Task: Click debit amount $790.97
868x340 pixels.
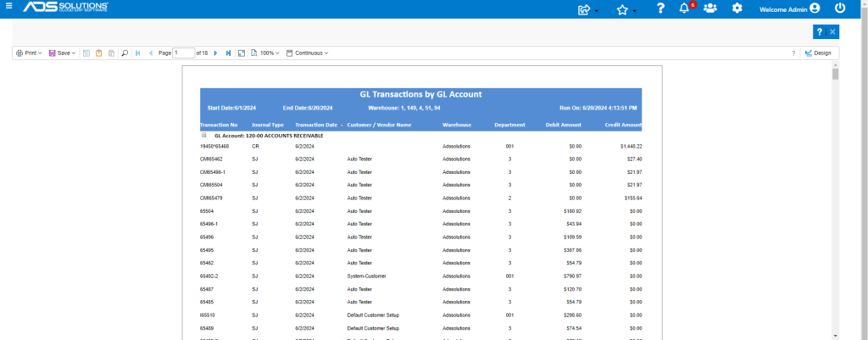Action: point(573,276)
